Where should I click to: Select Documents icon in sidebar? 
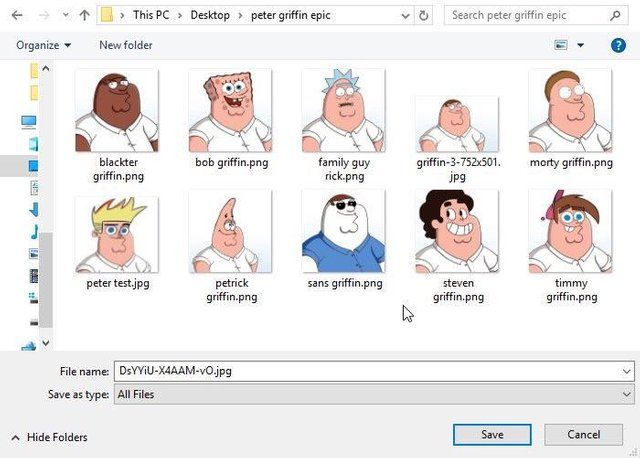pos(34,188)
